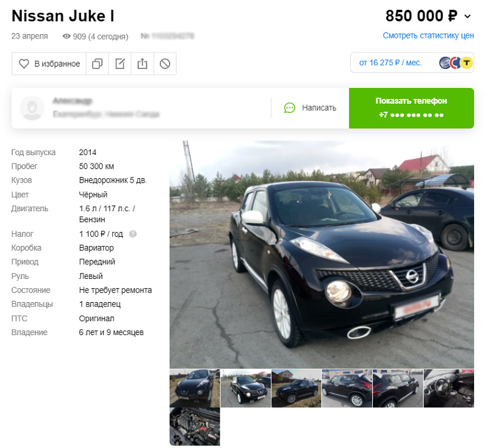View the interior steering wheel thumbnail
The height and width of the screenshot is (448, 488).
coord(449,388)
